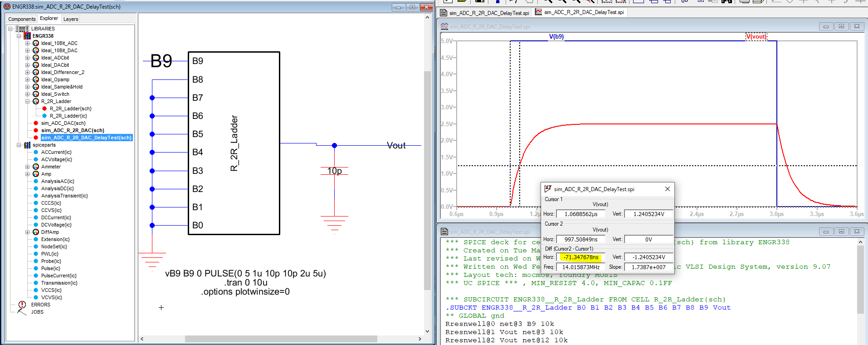Select the V(vout) trace label
This screenshot has height=345, width=868.
[756, 37]
